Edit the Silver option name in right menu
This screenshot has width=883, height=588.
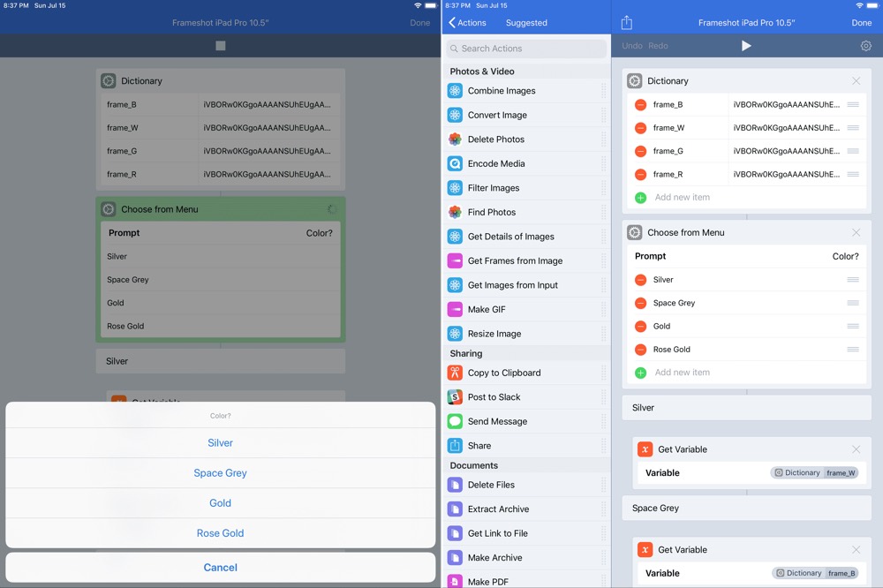pos(663,280)
